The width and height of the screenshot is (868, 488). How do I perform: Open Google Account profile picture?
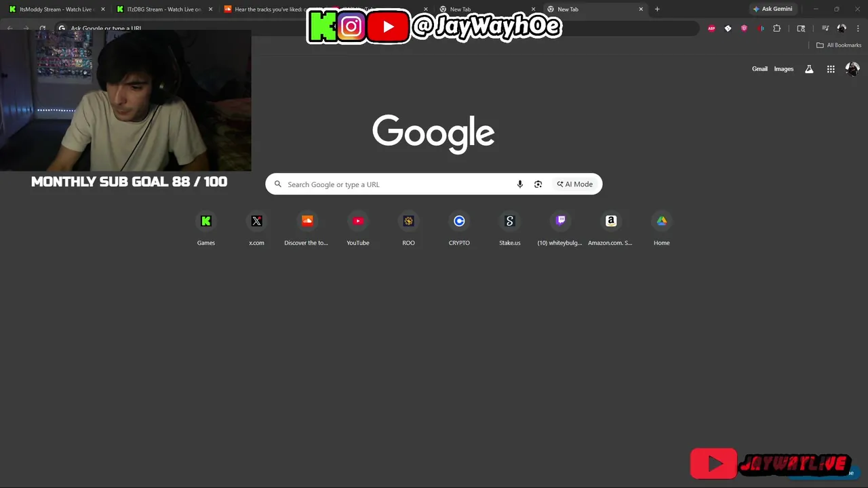(852, 69)
